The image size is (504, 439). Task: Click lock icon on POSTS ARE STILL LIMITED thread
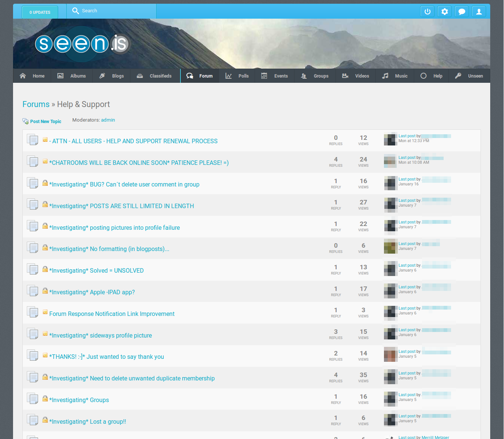point(45,204)
